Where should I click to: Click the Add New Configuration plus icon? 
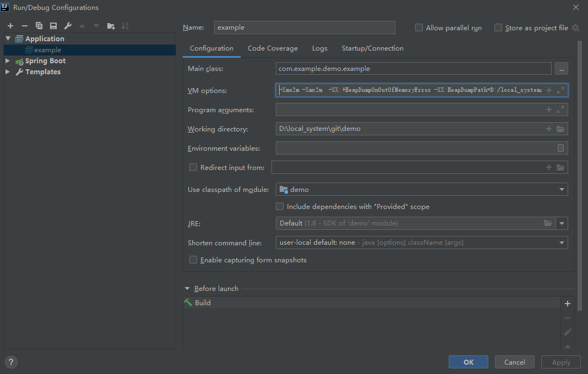10,26
